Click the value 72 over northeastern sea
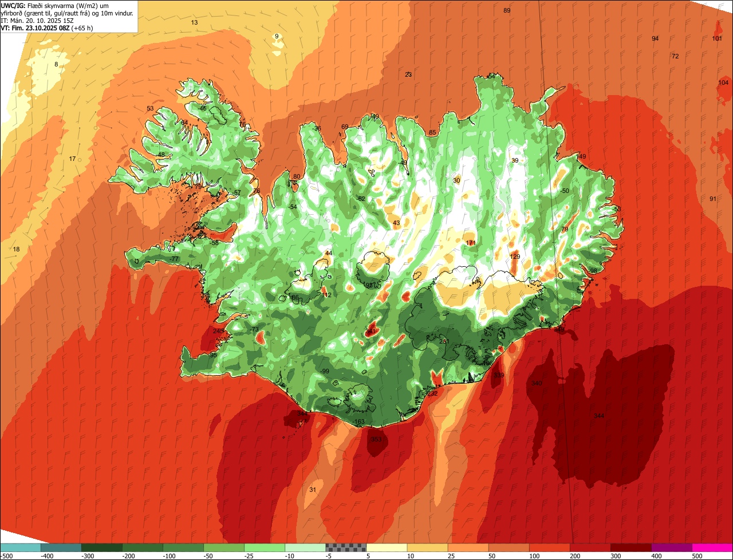The image size is (733, 560). [675, 56]
